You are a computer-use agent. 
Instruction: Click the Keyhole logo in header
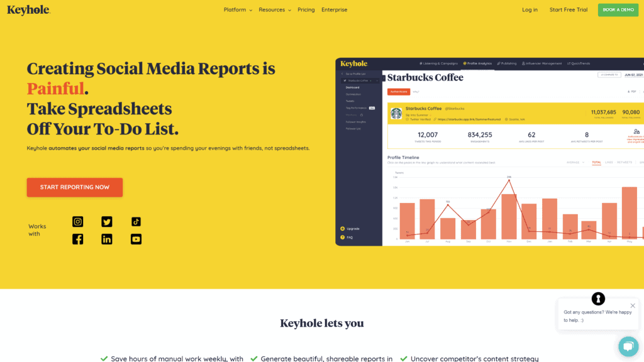[28, 10]
